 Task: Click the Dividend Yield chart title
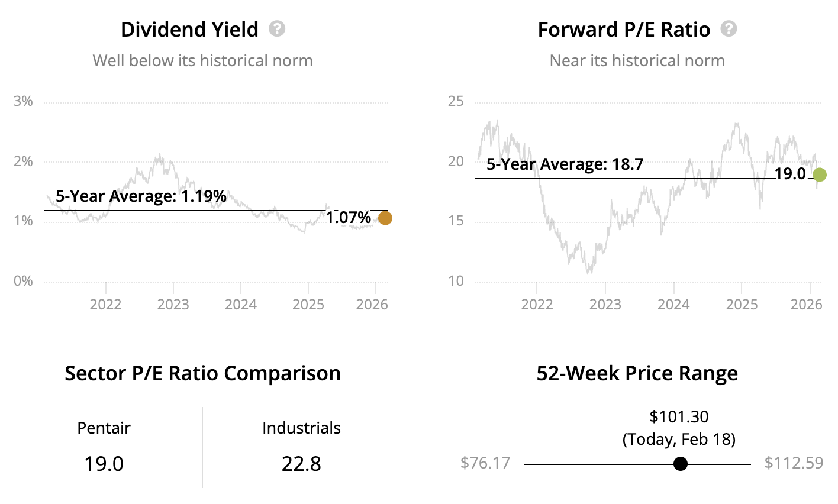point(189,30)
